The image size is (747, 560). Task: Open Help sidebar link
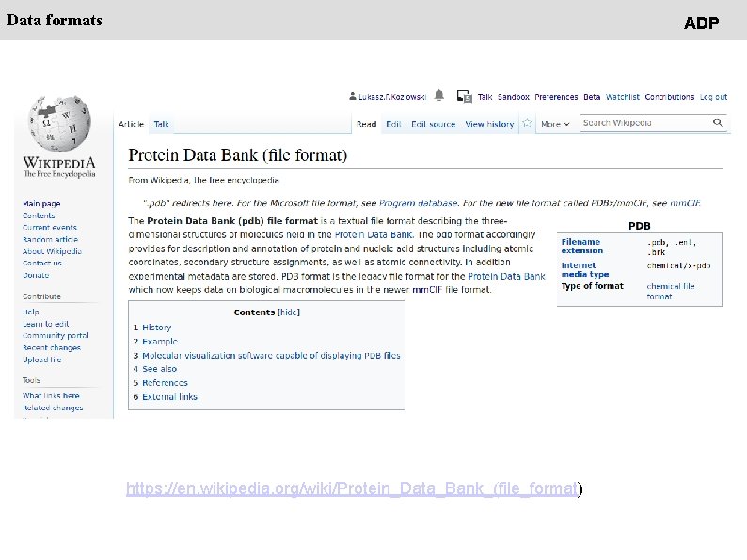click(x=31, y=312)
